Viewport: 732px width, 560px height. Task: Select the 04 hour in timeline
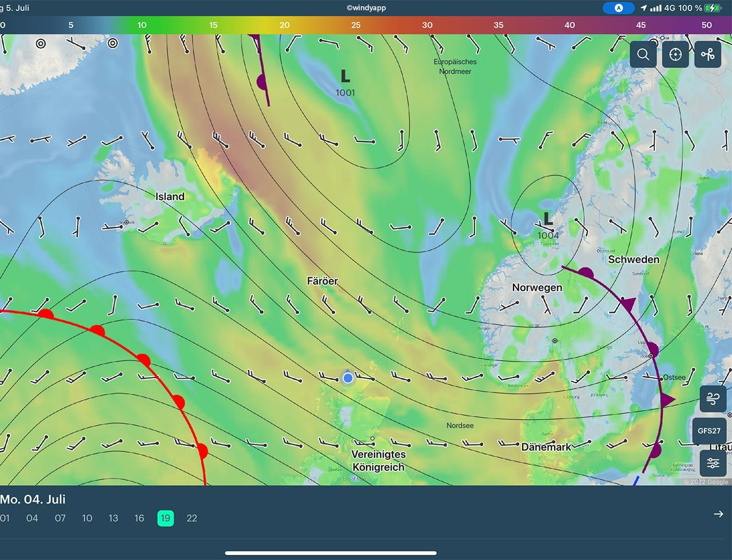32,518
